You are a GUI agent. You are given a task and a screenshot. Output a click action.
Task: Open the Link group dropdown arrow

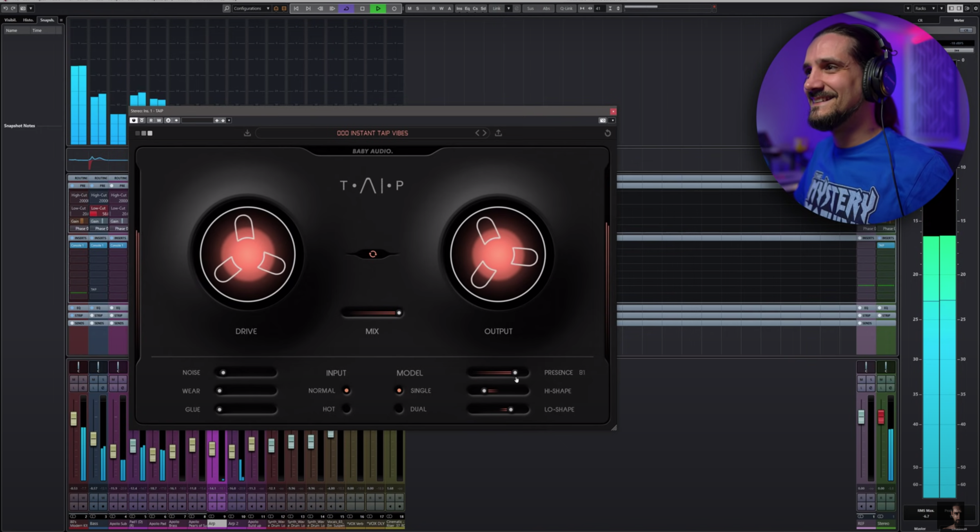pos(508,8)
